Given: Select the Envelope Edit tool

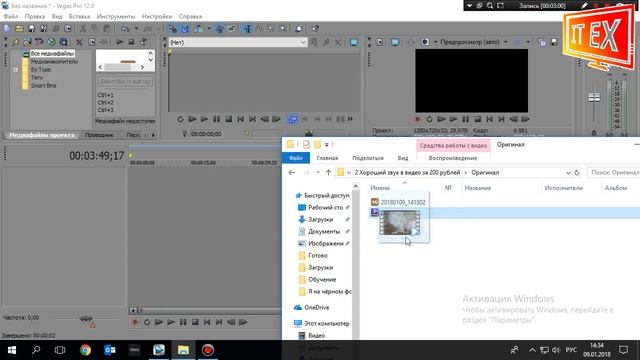Looking at the screenshot, I should [259, 29].
